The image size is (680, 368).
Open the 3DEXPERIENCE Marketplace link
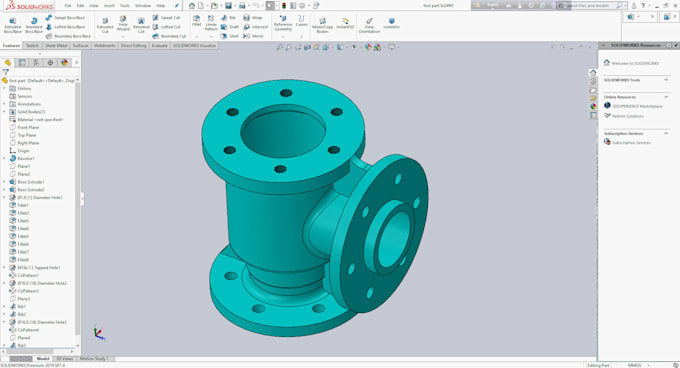[x=637, y=106]
